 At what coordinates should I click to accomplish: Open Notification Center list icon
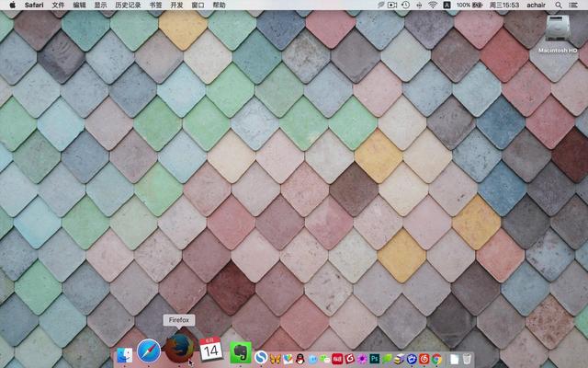pyautogui.click(x=573, y=5)
